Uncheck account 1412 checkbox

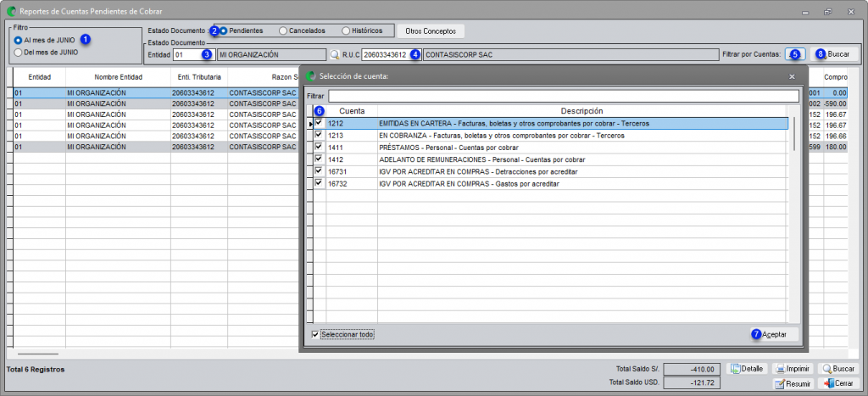coord(319,159)
